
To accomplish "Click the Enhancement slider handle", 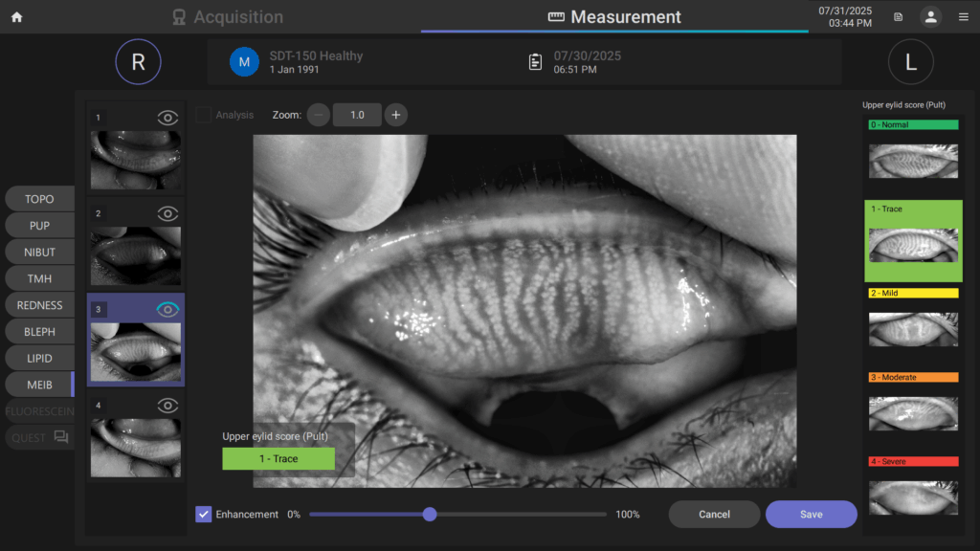I will [x=430, y=514].
